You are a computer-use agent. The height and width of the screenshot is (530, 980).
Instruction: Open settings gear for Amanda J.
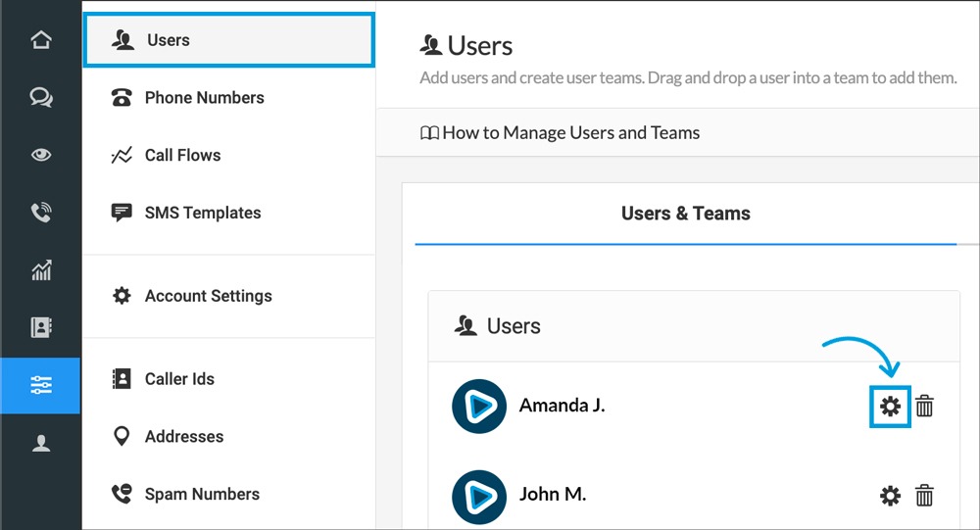click(890, 406)
